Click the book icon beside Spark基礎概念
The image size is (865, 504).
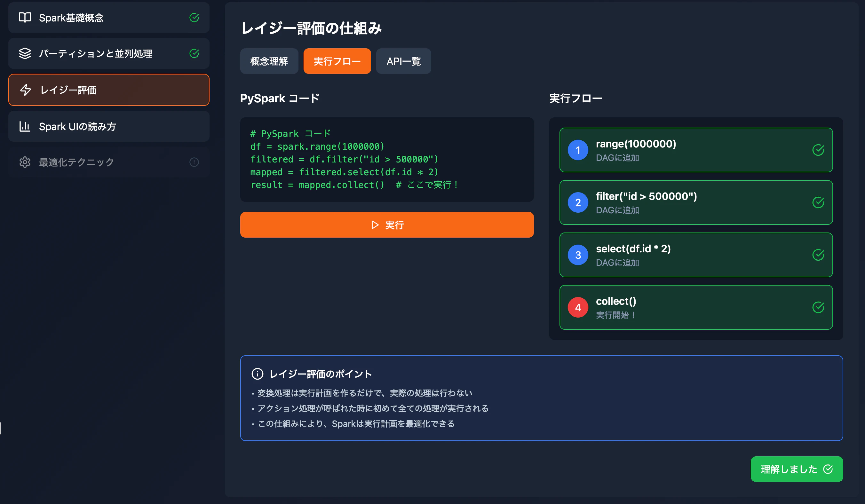coord(25,18)
